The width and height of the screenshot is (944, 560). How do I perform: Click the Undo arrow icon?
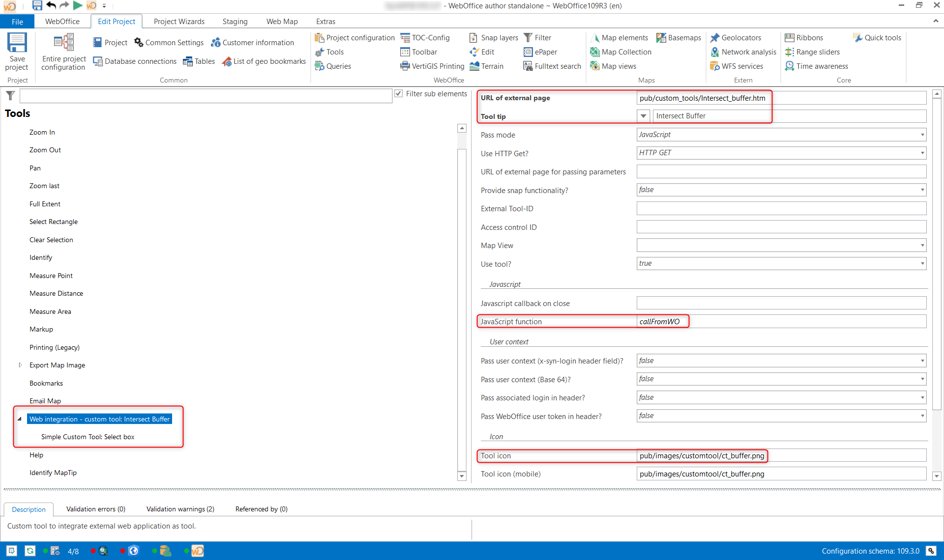click(x=51, y=5)
